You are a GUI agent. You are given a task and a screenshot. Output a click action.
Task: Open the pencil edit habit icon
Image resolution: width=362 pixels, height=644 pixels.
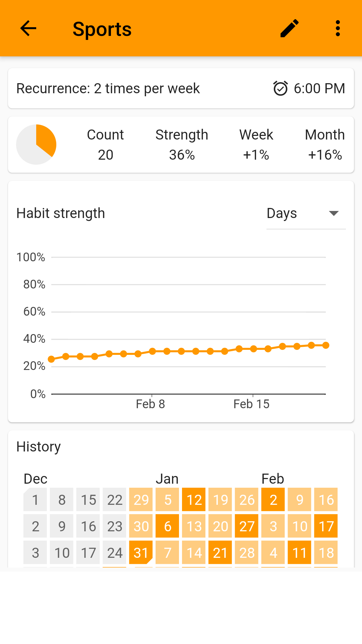pos(290,28)
